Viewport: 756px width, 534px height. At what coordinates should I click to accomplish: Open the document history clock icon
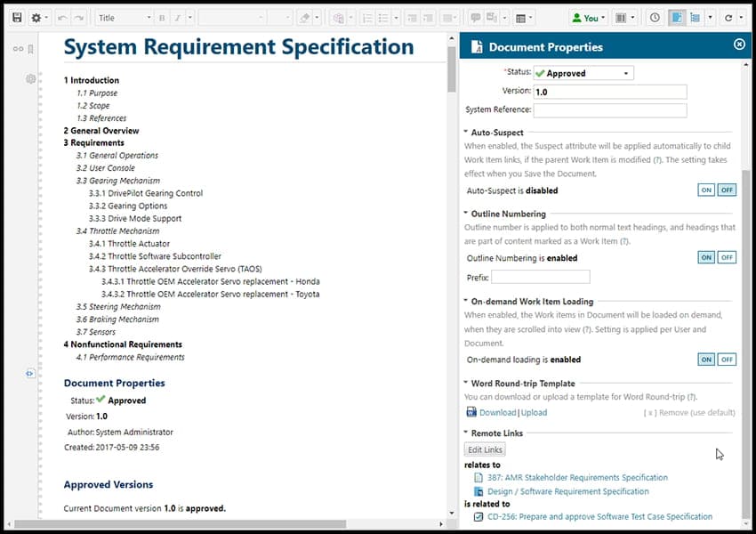coord(655,18)
